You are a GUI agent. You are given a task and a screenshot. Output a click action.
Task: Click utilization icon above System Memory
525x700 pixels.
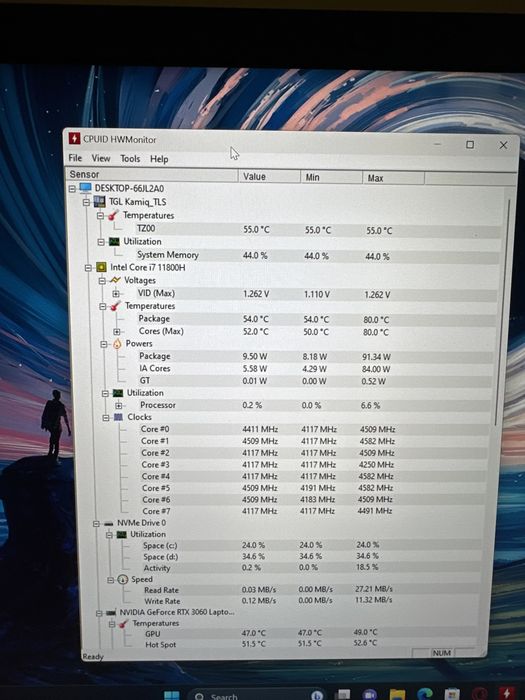click(x=115, y=242)
